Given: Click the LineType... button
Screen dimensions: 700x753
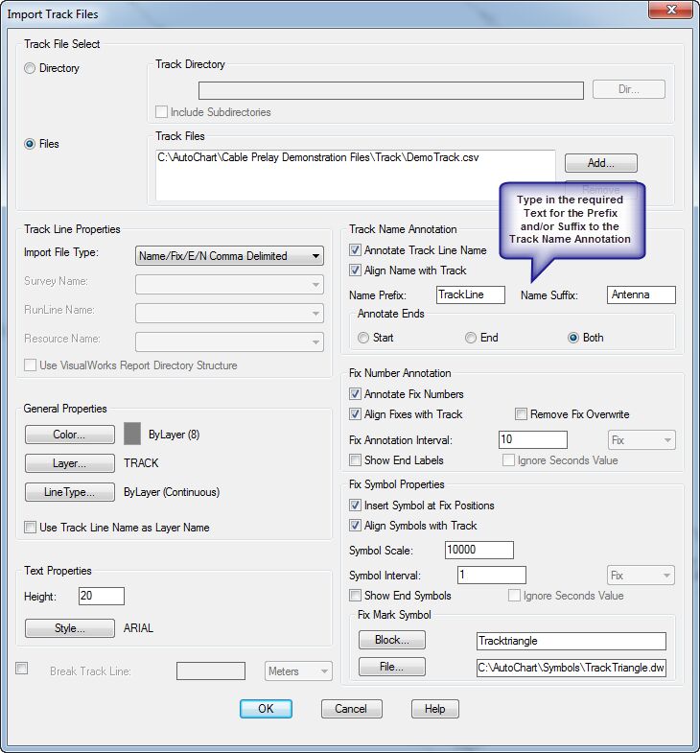Looking at the screenshot, I should coord(70,492).
